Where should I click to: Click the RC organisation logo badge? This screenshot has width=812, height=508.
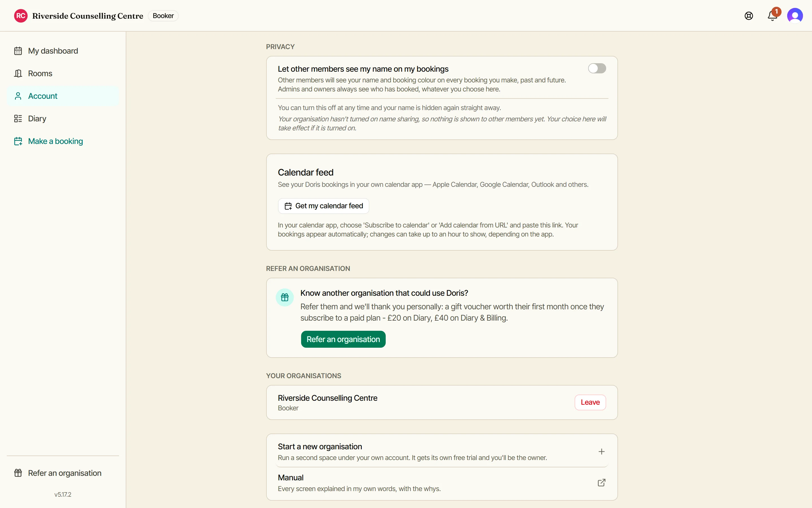(21, 16)
